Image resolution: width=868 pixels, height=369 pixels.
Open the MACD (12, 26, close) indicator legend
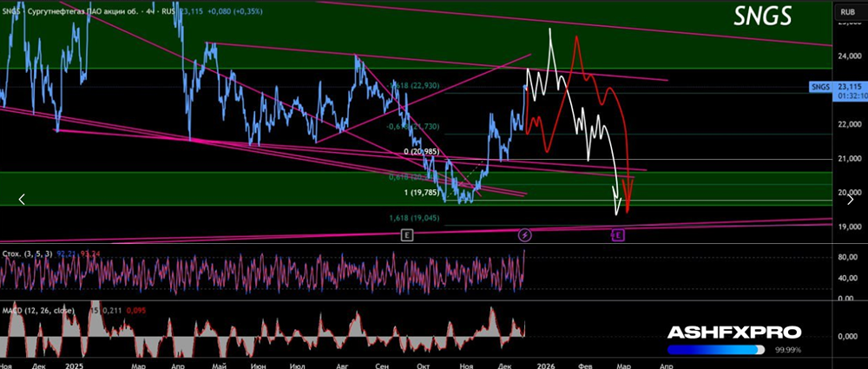click(39, 311)
